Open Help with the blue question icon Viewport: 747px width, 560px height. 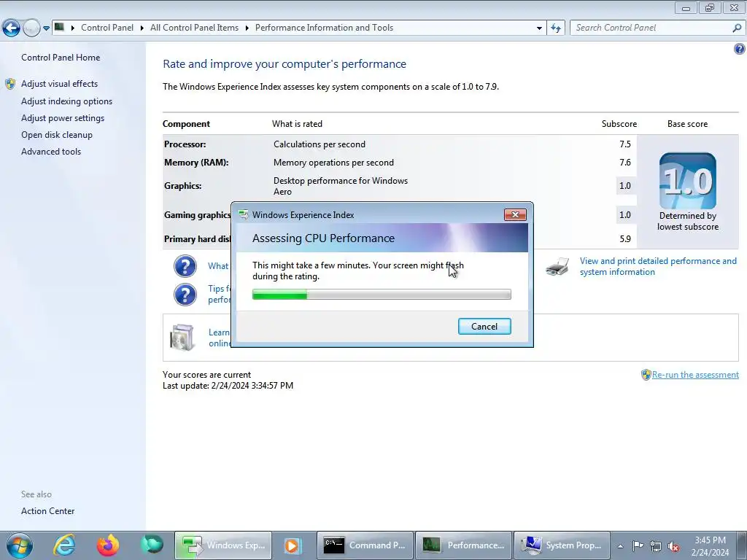pyautogui.click(x=740, y=49)
